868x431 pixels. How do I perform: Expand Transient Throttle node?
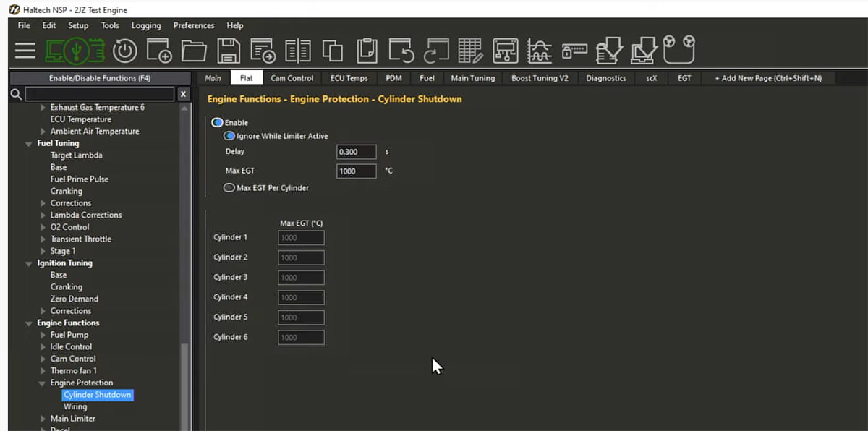point(43,239)
